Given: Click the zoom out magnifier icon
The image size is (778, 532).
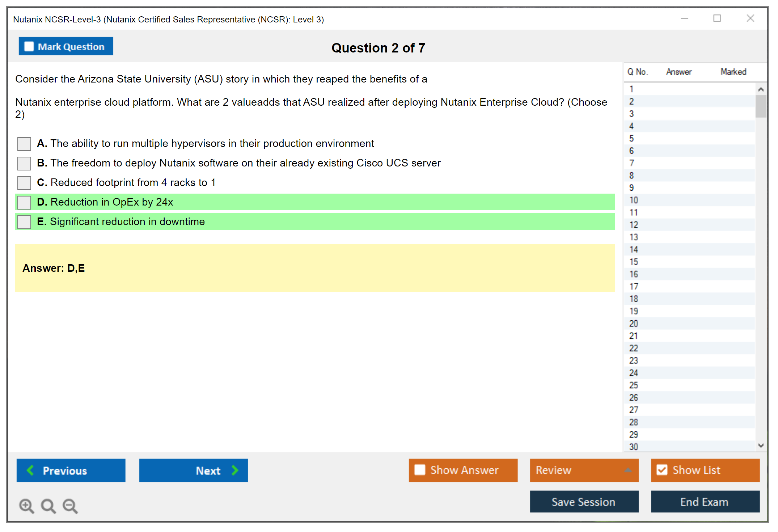Looking at the screenshot, I should 70,506.
